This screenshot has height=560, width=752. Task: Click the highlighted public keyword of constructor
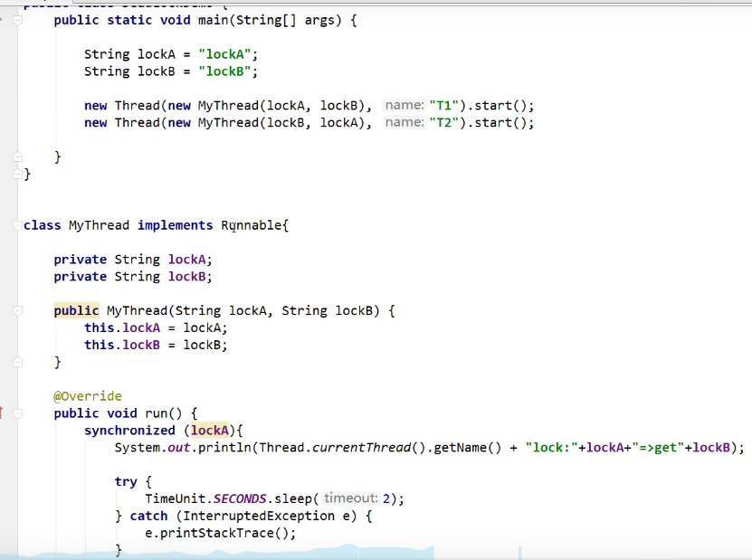76,310
